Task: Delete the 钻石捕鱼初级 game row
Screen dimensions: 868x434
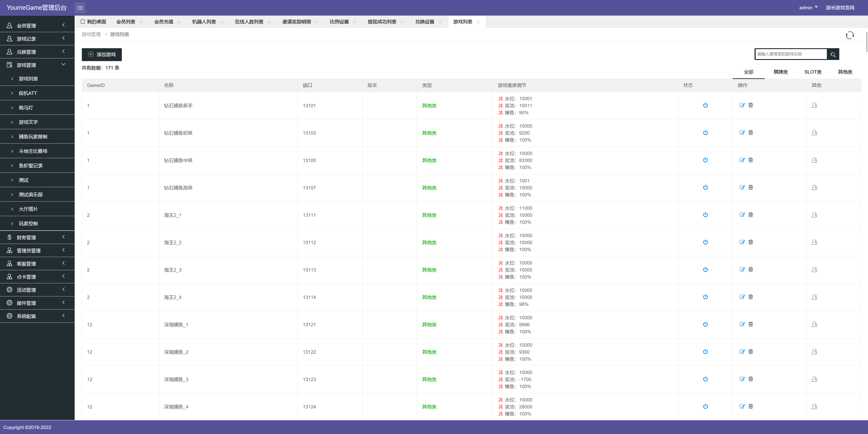Action: 750,133
